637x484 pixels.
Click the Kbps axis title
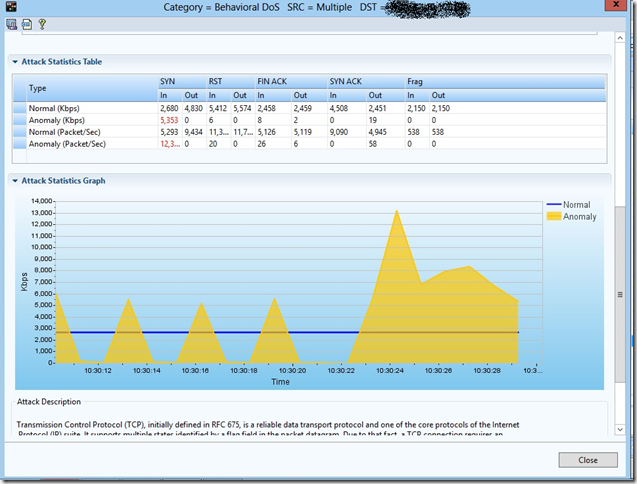click(24, 282)
